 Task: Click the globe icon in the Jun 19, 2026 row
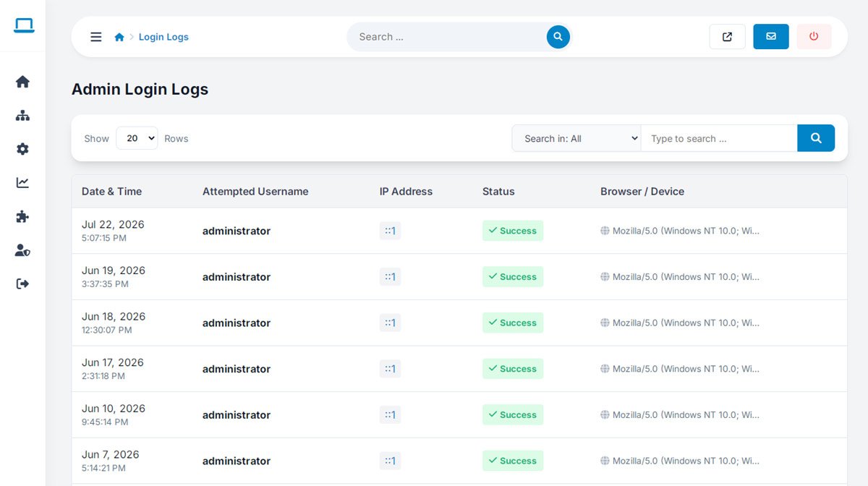(x=605, y=277)
